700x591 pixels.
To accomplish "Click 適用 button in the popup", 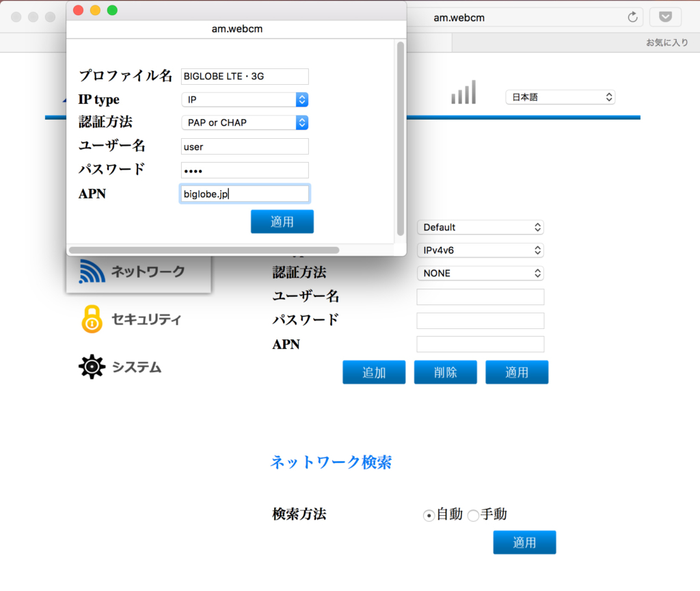I will click(x=282, y=222).
